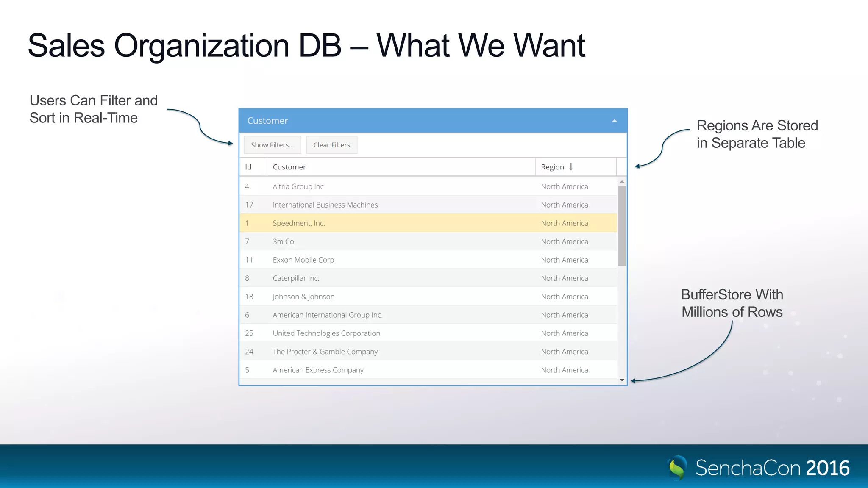
Task: Click the Clear Filters button
Action: pyautogui.click(x=332, y=145)
